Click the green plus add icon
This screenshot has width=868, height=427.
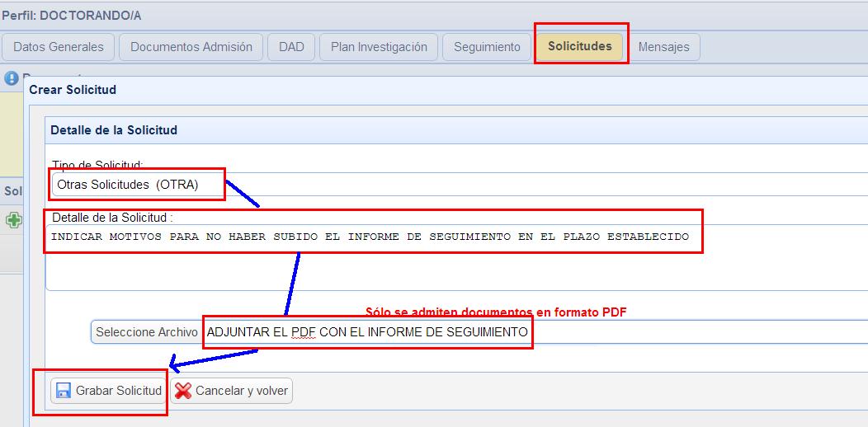click(13, 220)
